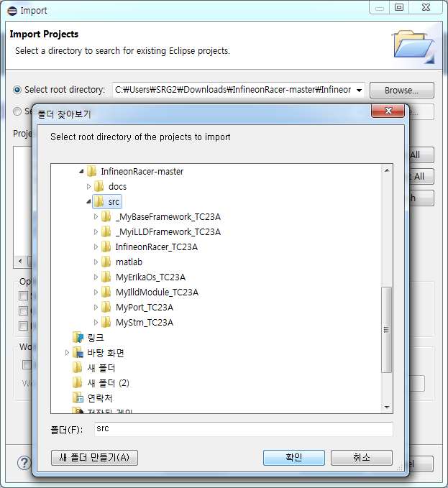Click the folder tree vertical scrollbar thumb
This screenshot has width=448, height=488.
387,329
